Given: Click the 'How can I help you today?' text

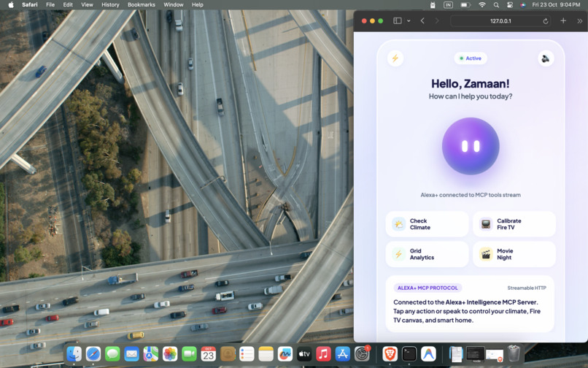Looking at the screenshot, I should point(471,96).
